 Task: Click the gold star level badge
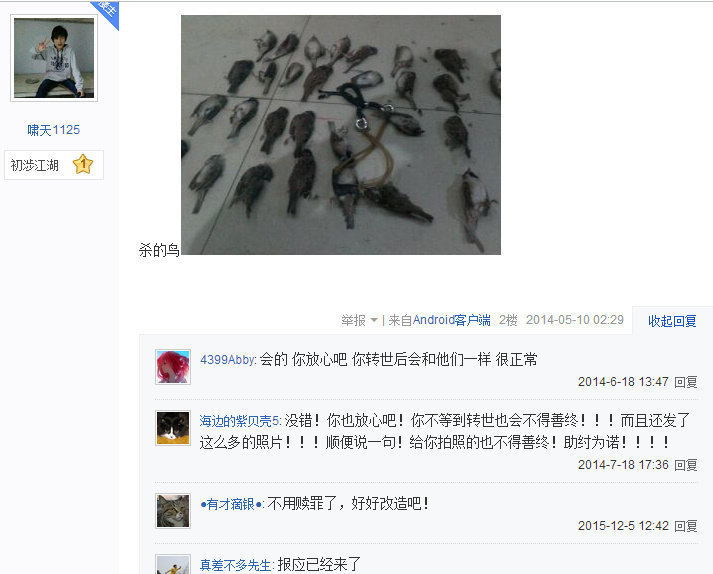click(x=83, y=165)
